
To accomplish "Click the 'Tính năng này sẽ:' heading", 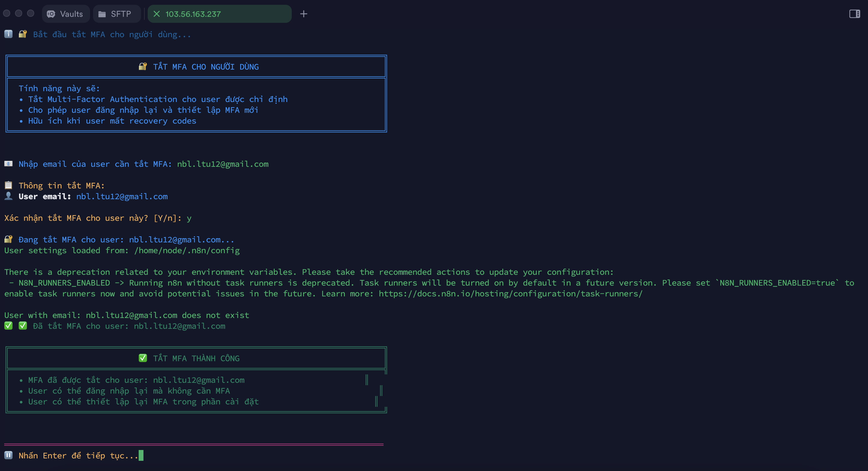I will [x=59, y=88].
